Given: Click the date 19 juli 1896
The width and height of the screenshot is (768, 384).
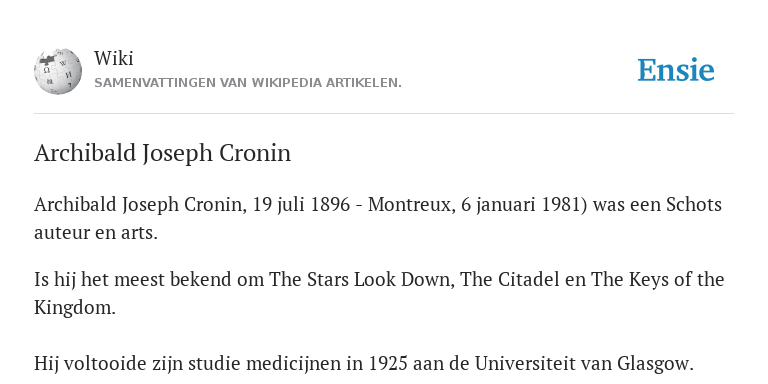Looking at the screenshot, I should click(x=301, y=204).
